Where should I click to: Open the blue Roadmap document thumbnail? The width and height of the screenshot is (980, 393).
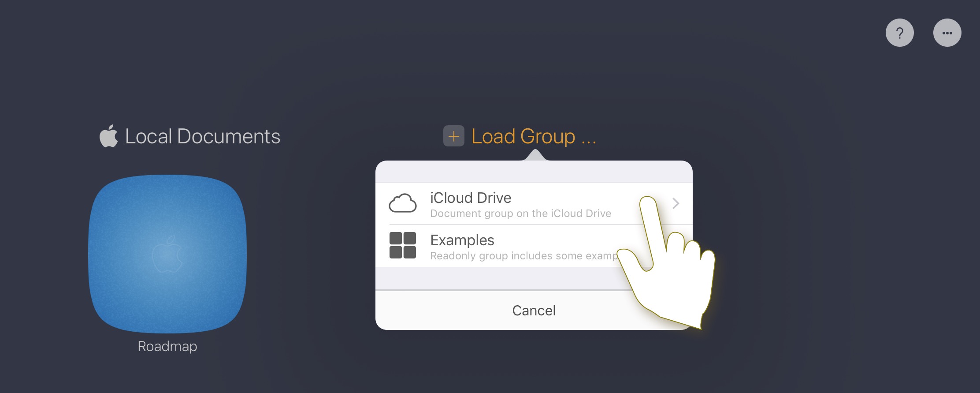(x=167, y=254)
